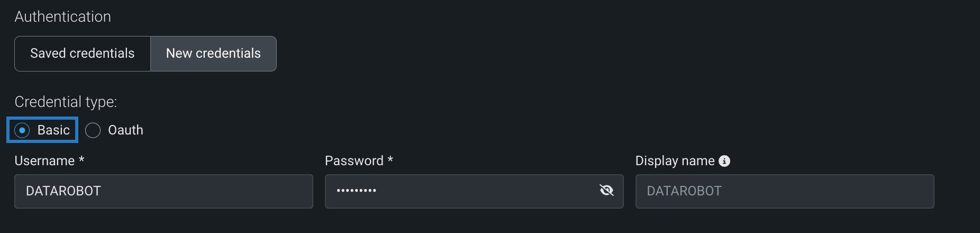
Task: Select the Basic radio button
Action: point(22,130)
